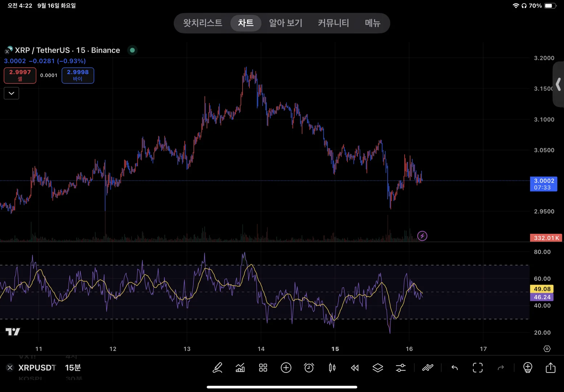
Task: Switch to the 커뮤니티 tab
Action: [333, 23]
